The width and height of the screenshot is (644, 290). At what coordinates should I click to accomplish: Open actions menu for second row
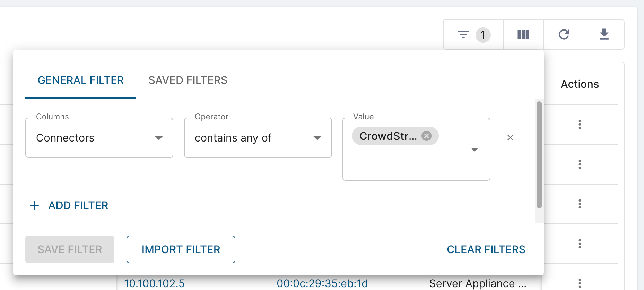point(580,164)
